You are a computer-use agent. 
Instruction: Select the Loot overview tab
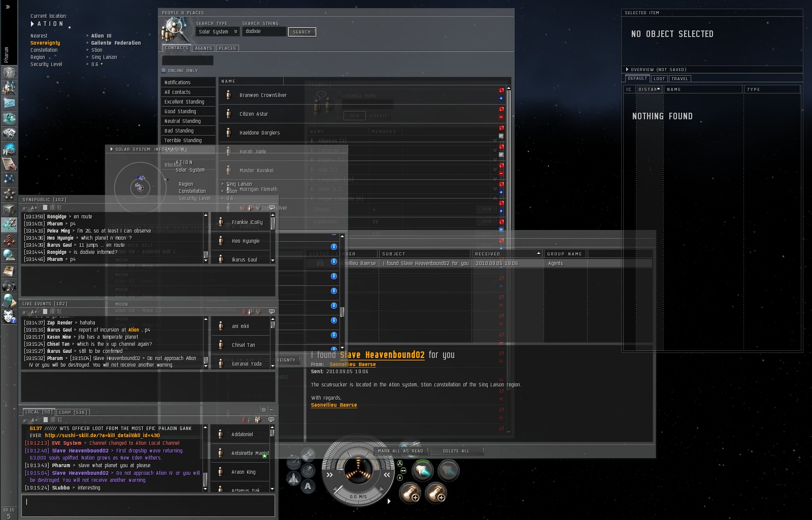coord(659,79)
